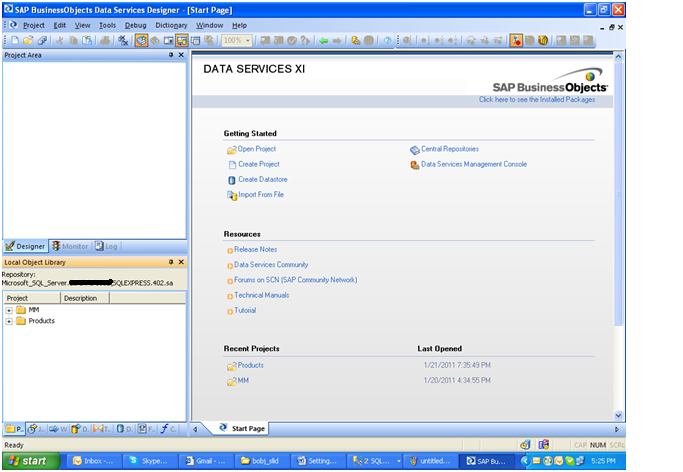Open the Help menu
Viewport: 683px width, 472px height.
coord(239,25)
